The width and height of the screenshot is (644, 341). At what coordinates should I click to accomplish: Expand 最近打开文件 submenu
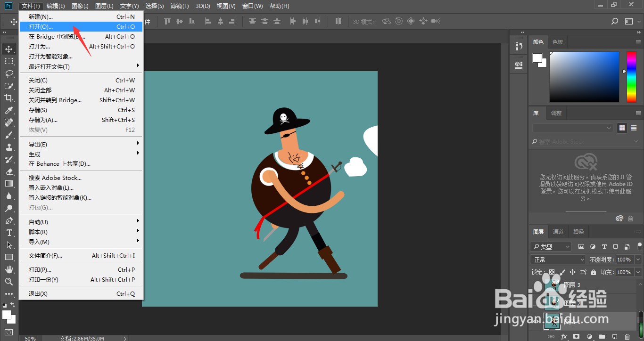pos(81,66)
